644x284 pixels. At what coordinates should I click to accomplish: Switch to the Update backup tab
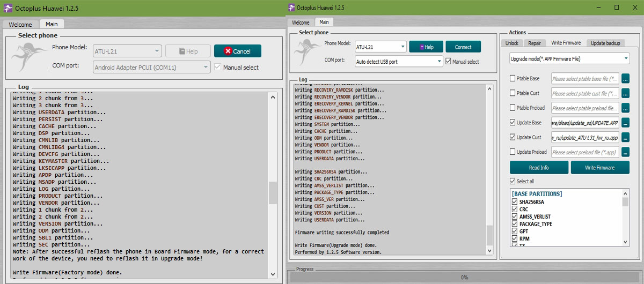pyautogui.click(x=605, y=43)
